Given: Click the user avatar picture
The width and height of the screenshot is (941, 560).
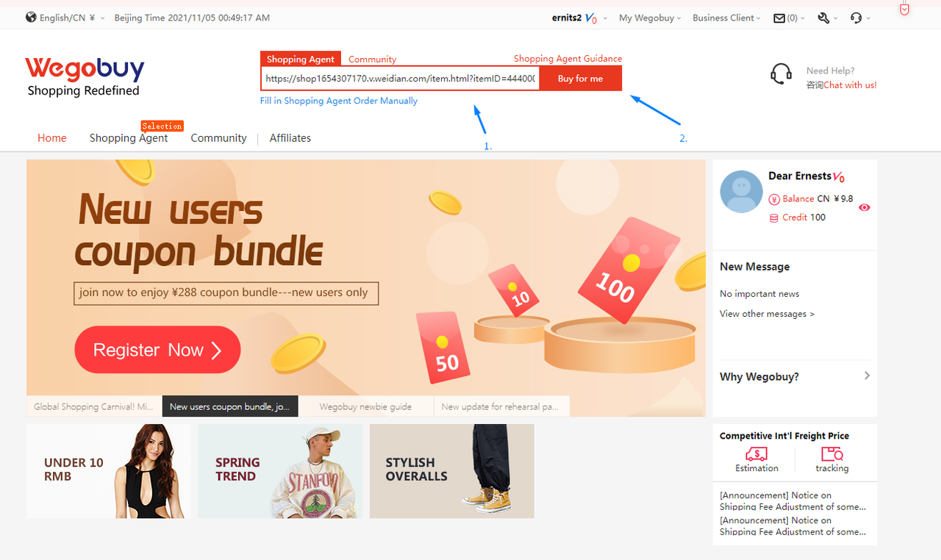Looking at the screenshot, I should pos(741,192).
